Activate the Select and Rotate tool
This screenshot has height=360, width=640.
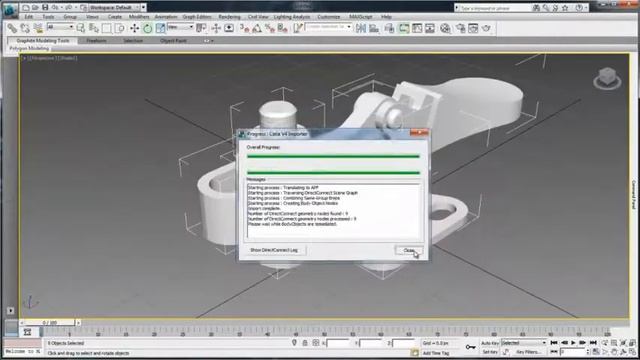(147, 28)
